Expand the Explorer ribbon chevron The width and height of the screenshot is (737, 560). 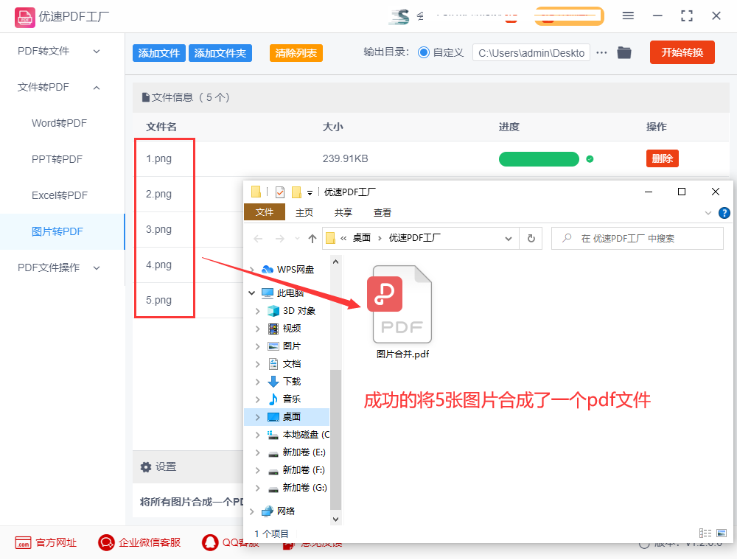click(708, 213)
